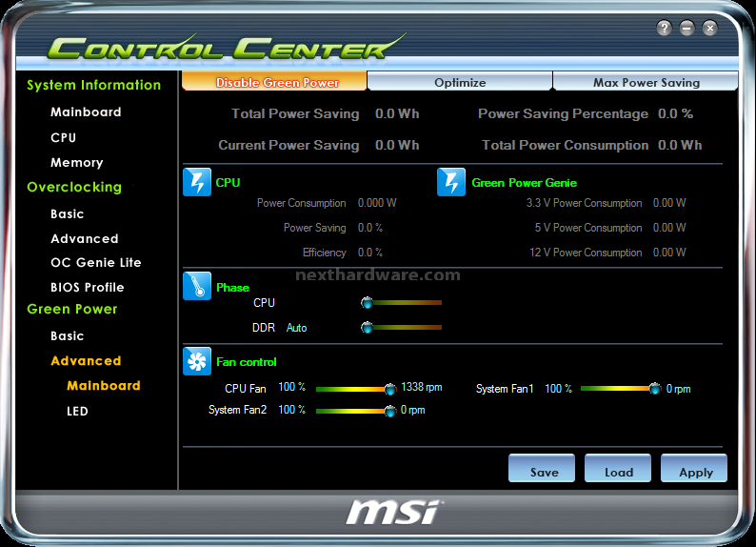The image size is (756, 547).
Task: Click the System Fan2 speed slider knob
Action: (390, 411)
